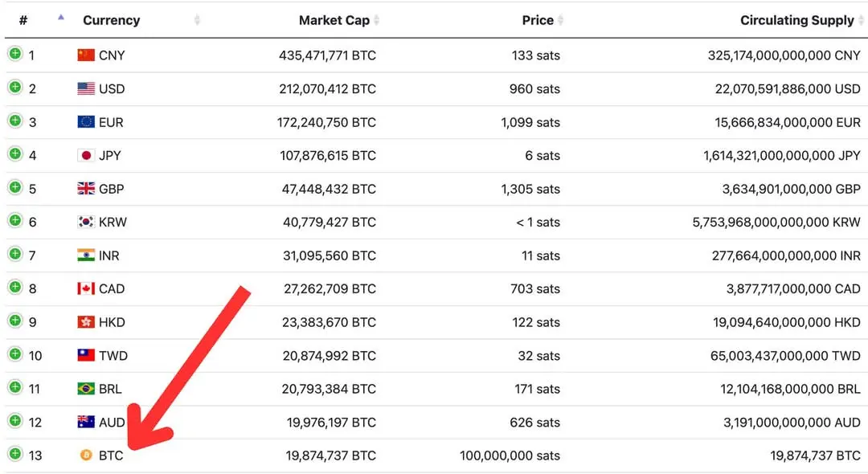Expand row 7 INR details

click(x=15, y=254)
